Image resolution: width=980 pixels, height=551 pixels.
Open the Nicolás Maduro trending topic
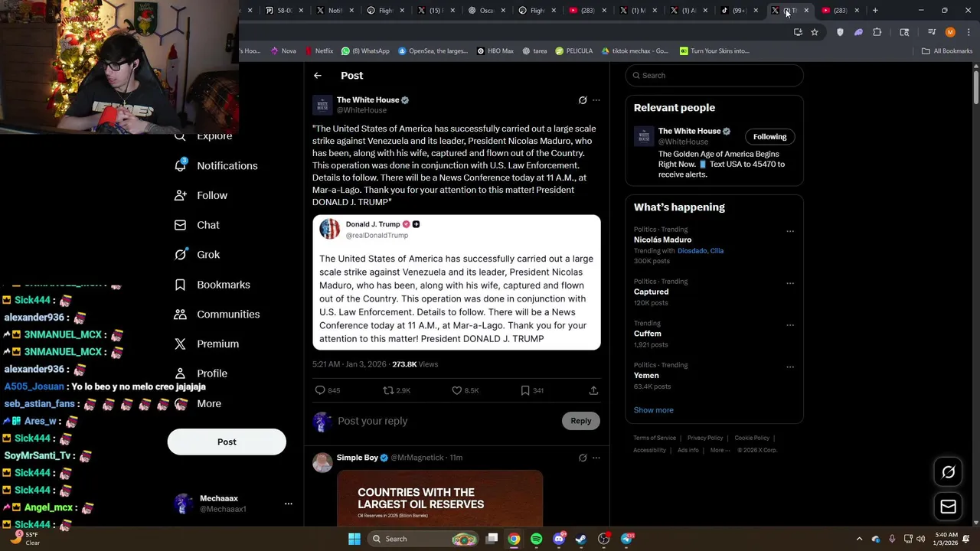(x=662, y=240)
